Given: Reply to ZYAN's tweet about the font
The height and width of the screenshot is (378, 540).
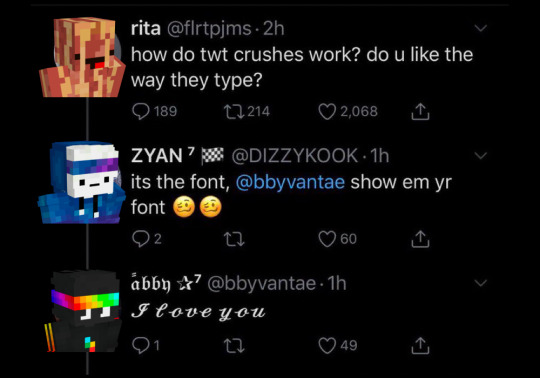Looking at the screenshot, I should click(x=141, y=239).
